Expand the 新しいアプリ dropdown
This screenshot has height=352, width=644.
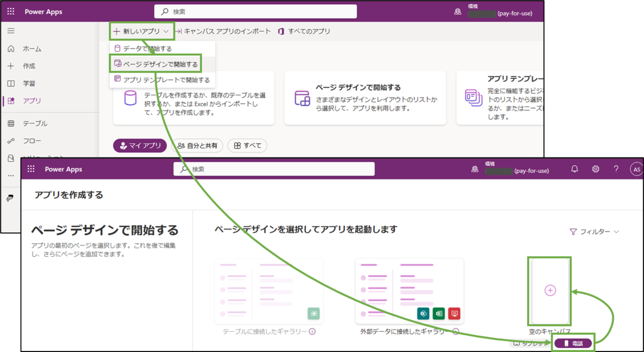point(141,32)
